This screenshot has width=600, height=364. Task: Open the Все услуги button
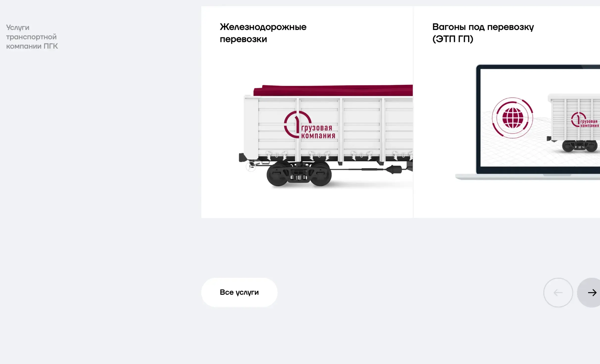coord(239,292)
